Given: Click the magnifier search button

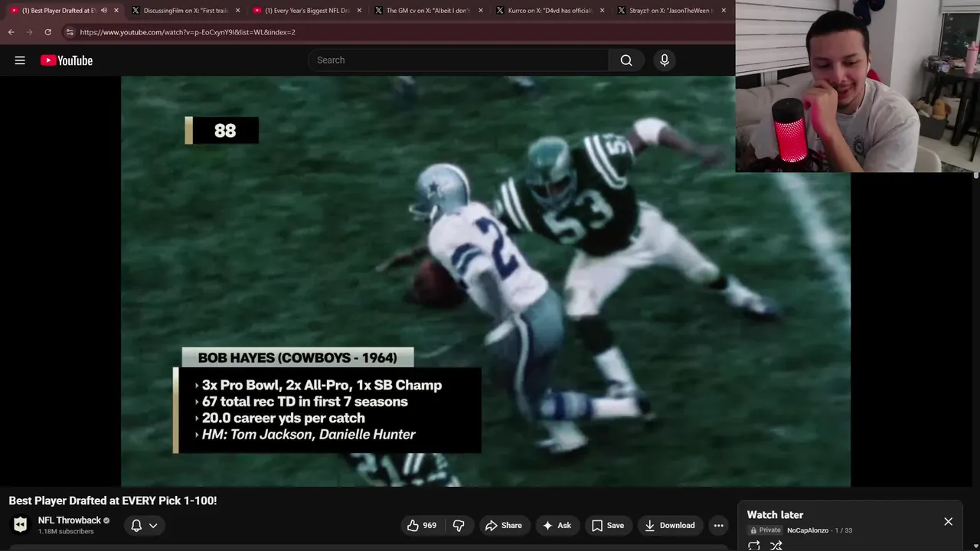Looking at the screenshot, I should pos(626,60).
